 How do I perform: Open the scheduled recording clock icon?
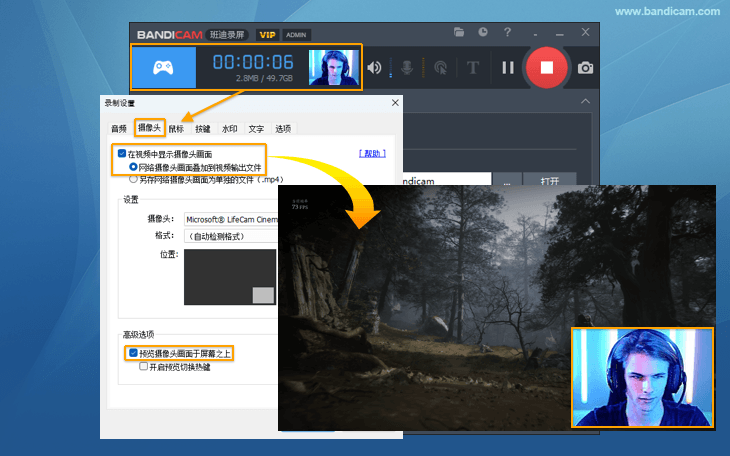pos(482,33)
